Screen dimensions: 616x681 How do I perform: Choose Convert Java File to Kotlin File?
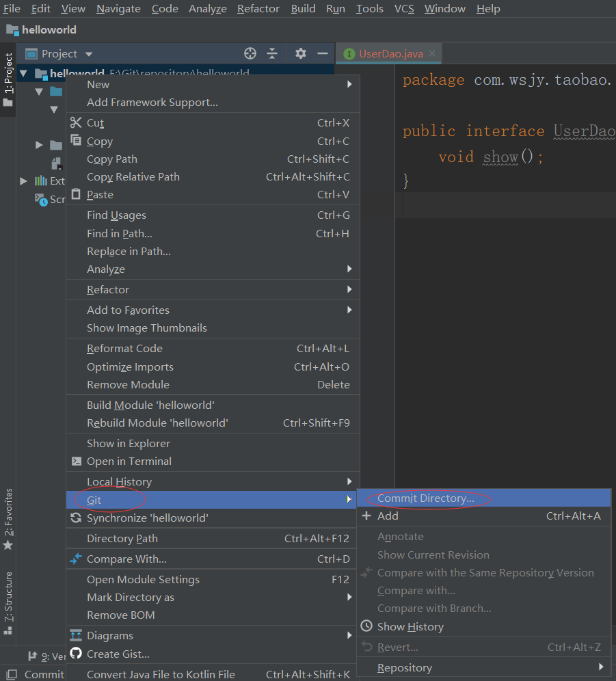[x=213, y=674]
